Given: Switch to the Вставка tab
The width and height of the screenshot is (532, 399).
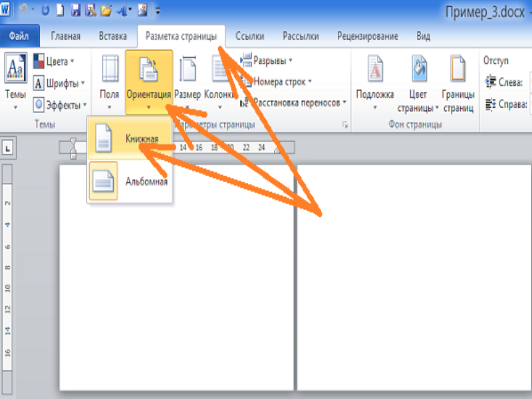Looking at the screenshot, I should tap(112, 36).
